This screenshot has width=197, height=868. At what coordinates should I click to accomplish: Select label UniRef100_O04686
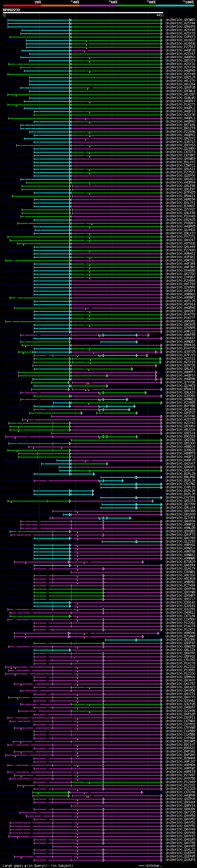tap(180, 271)
